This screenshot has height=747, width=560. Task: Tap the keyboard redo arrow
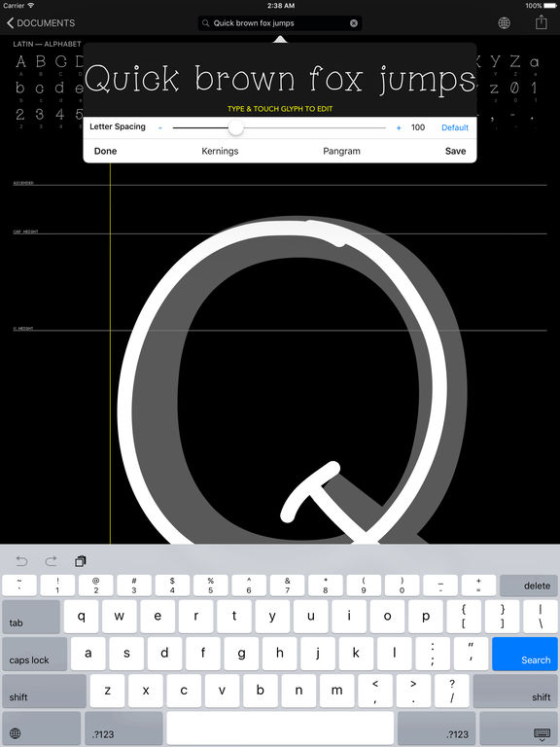(51, 561)
